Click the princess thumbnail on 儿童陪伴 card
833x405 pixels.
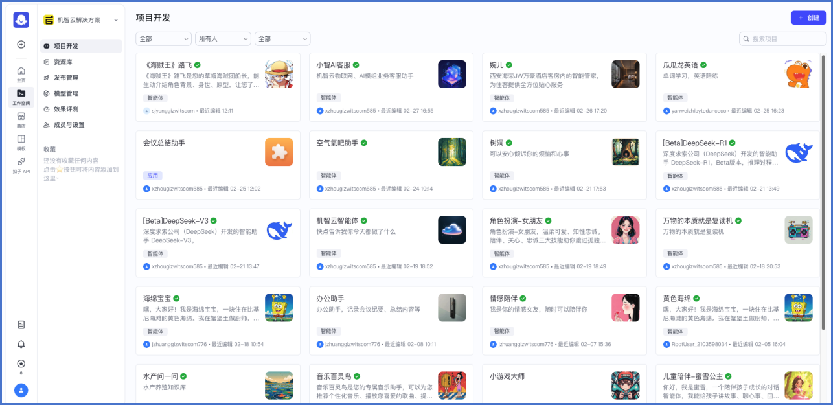[798, 385]
